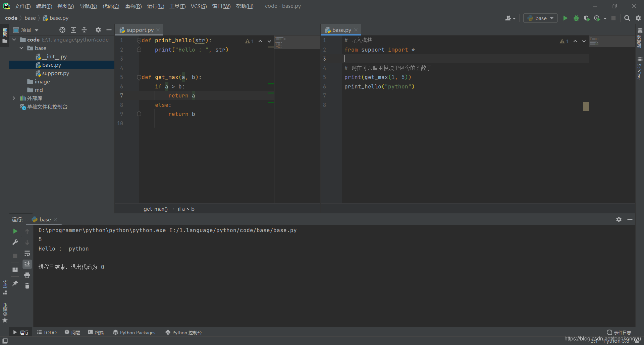This screenshot has height=345, width=644.
Task: Open the base run configuration dropdown
Action: coord(540,18)
